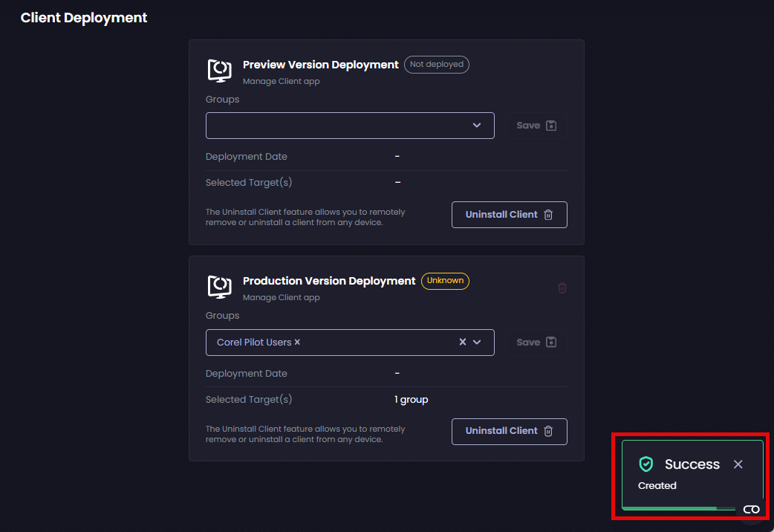Viewport: 774px width, 532px height.
Task: Dismiss the Success notification with X
Action: (x=738, y=464)
